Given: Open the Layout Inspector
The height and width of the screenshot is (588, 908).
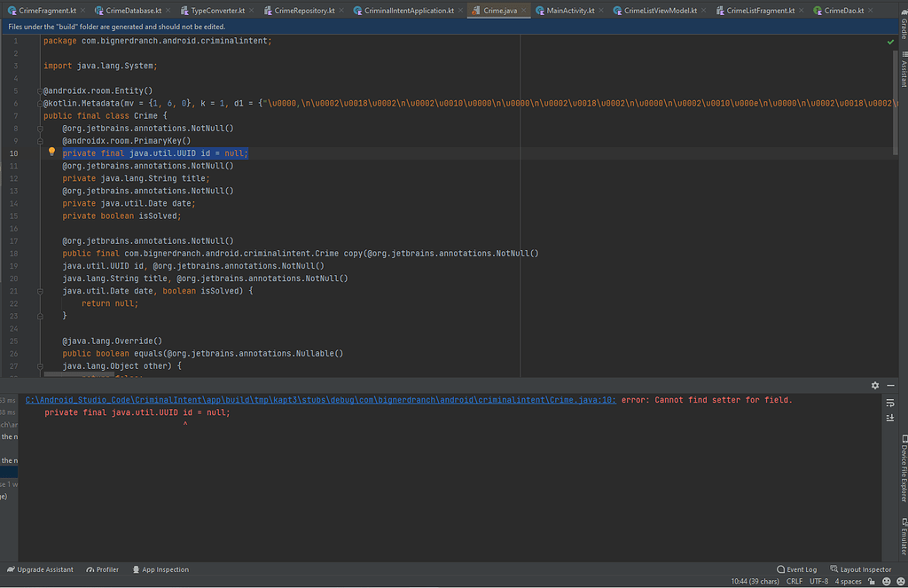Looking at the screenshot, I should [x=861, y=569].
